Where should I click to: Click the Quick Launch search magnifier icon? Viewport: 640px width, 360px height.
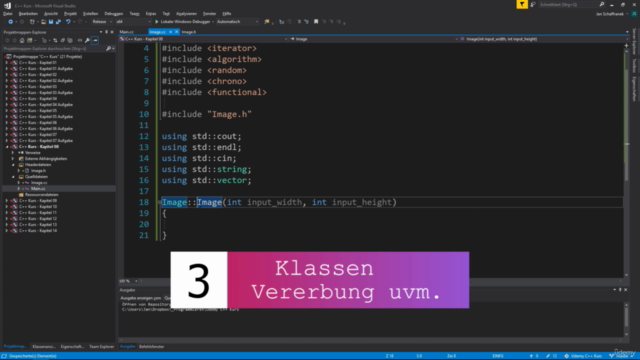(x=602, y=4)
